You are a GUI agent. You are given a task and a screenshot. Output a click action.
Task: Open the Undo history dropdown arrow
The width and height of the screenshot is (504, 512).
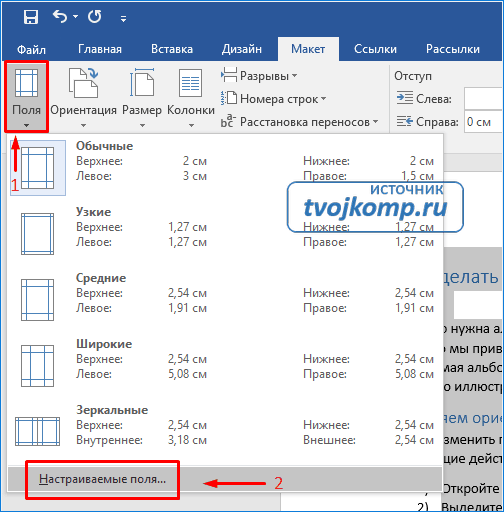[75, 16]
